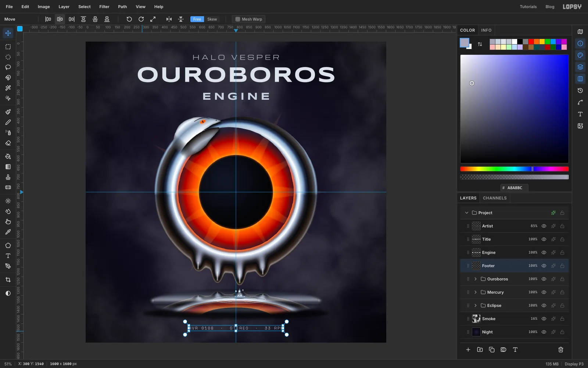
Task: Select the Type tool in left toolbar
Action: 8,256
